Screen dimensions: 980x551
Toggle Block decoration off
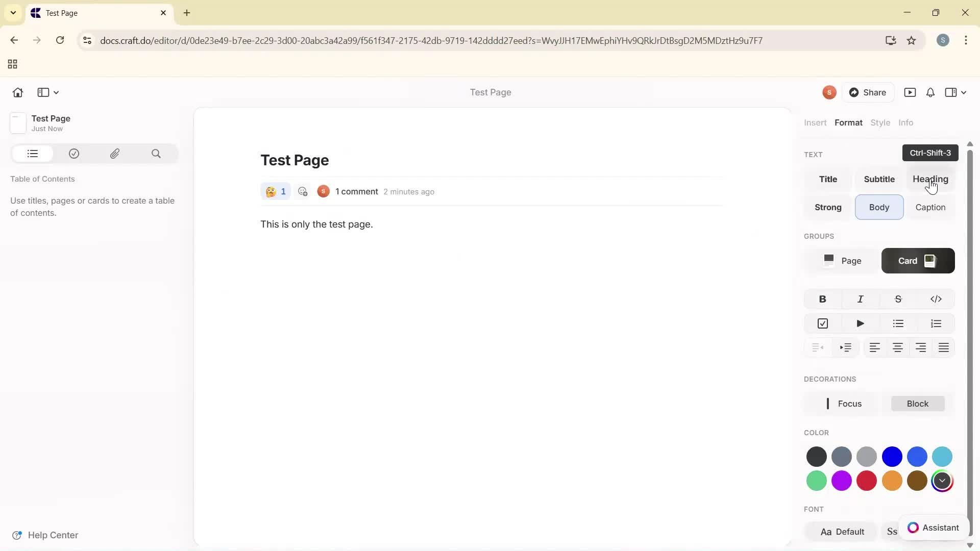click(917, 404)
